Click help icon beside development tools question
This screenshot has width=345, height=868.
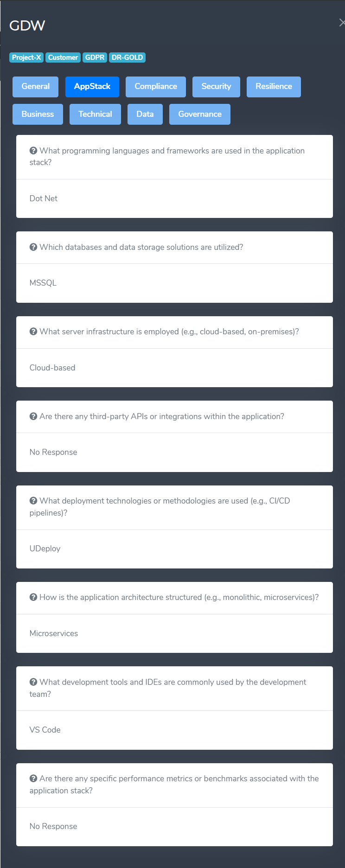click(x=33, y=682)
